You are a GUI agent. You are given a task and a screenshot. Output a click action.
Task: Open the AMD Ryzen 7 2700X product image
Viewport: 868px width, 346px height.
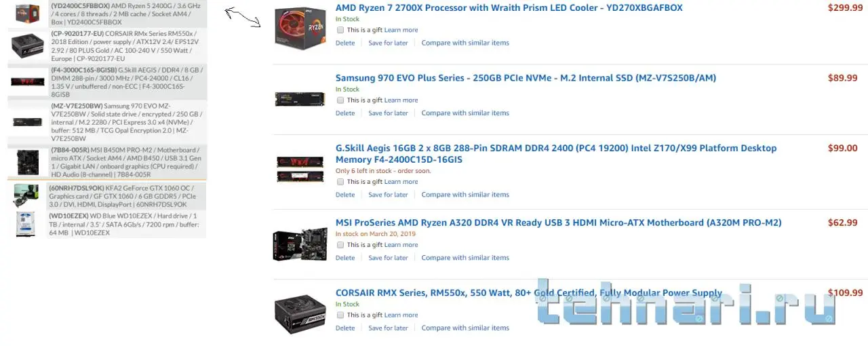(x=300, y=28)
